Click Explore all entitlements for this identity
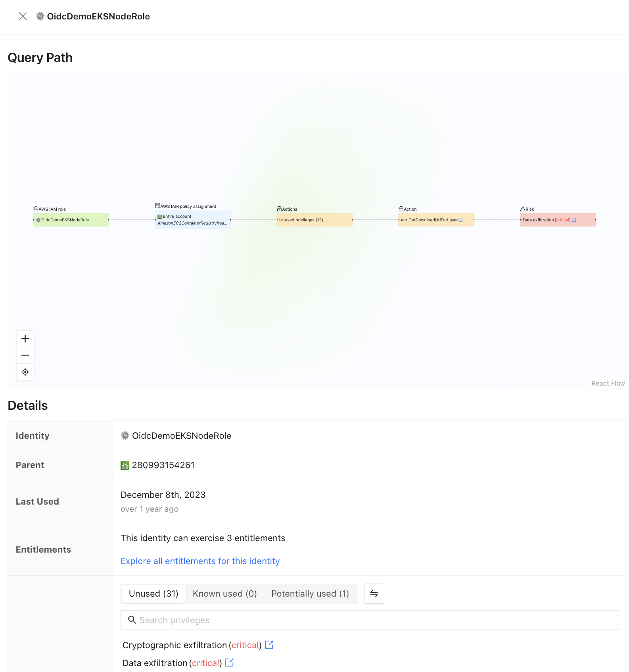629x672 pixels. click(200, 561)
